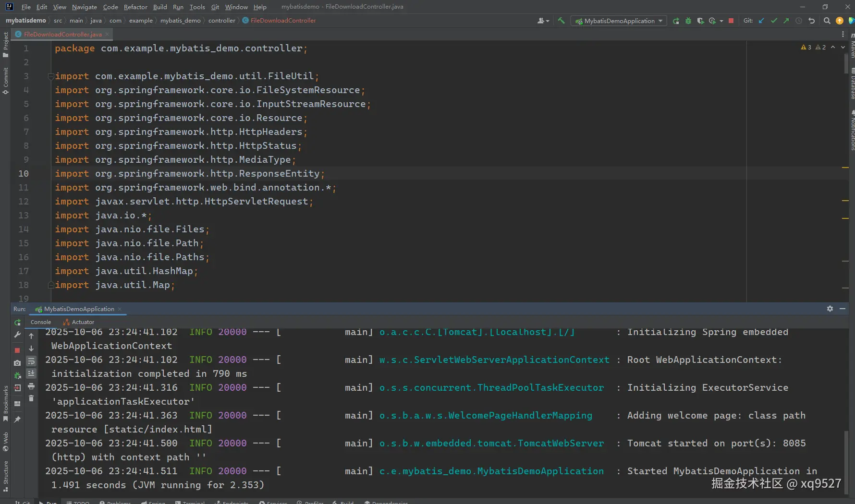Open Search Everywhere magnifier icon
Viewport: 855px width, 504px height.
point(827,21)
